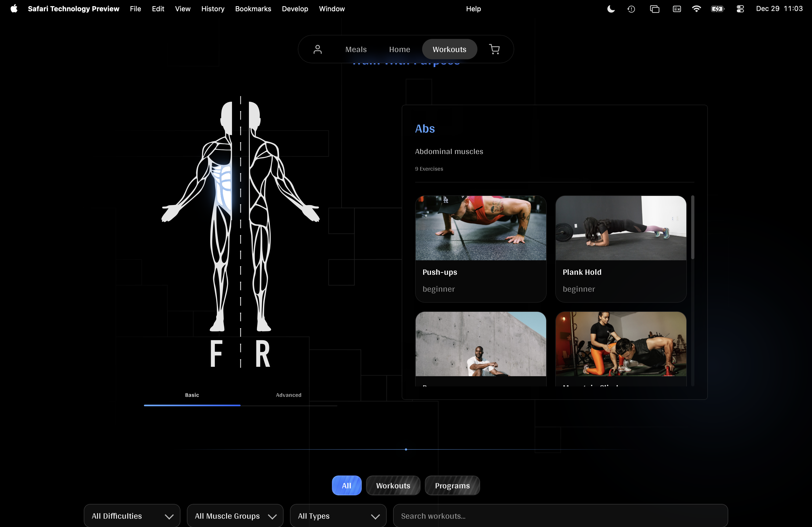This screenshot has width=812, height=527.
Task: Open the user profile icon
Action: [x=317, y=49]
